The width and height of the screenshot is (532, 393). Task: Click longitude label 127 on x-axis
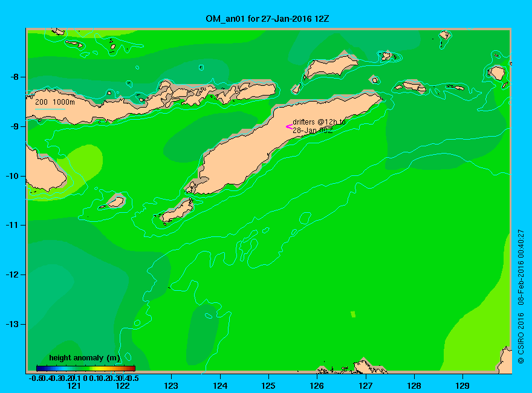[x=365, y=386]
